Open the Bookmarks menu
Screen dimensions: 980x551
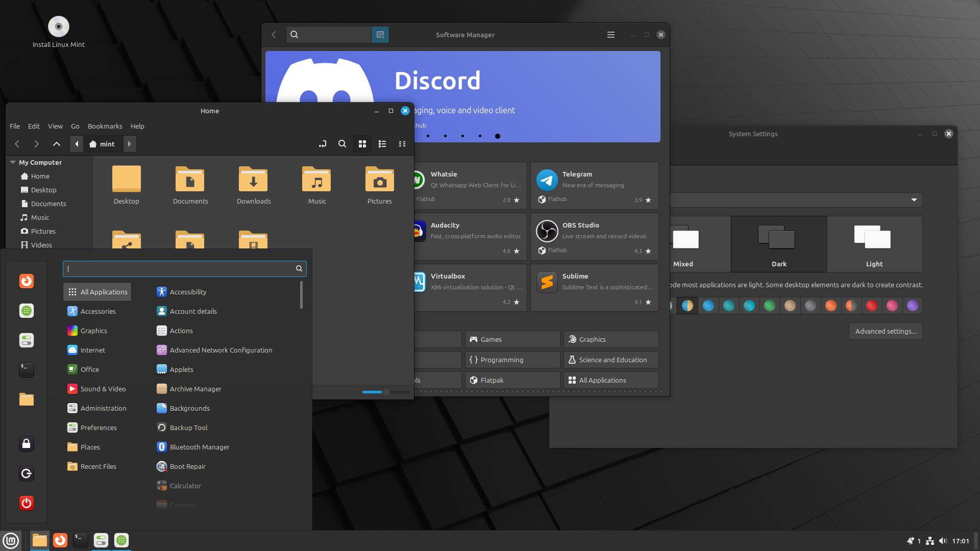click(x=105, y=126)
